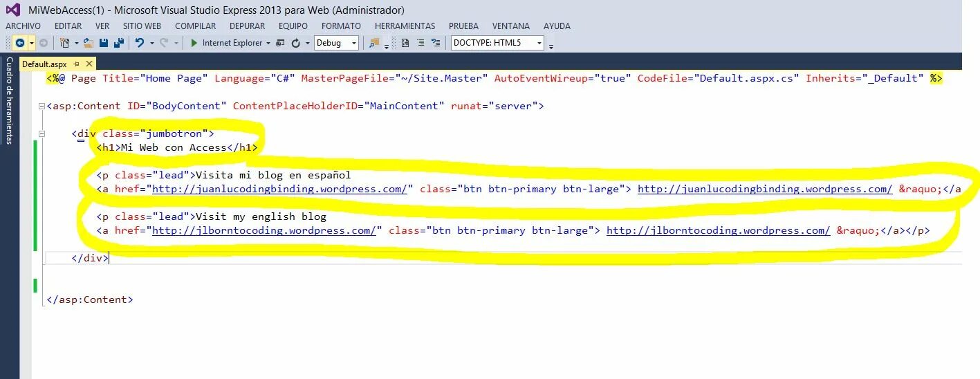This screenshot has width=980, height=379.
Task: Open the ARCHIVO menu
Action: click(x=23, y=26)
